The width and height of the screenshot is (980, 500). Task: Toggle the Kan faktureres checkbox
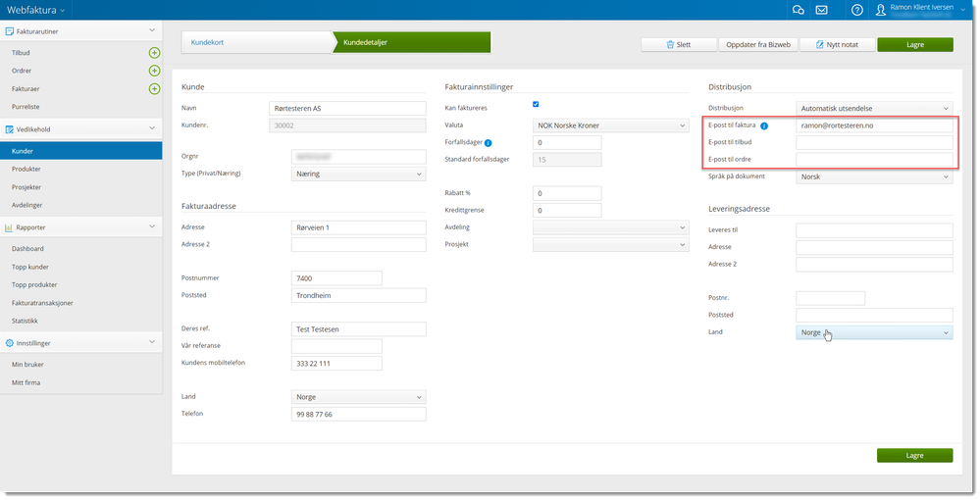pos(536,105)
